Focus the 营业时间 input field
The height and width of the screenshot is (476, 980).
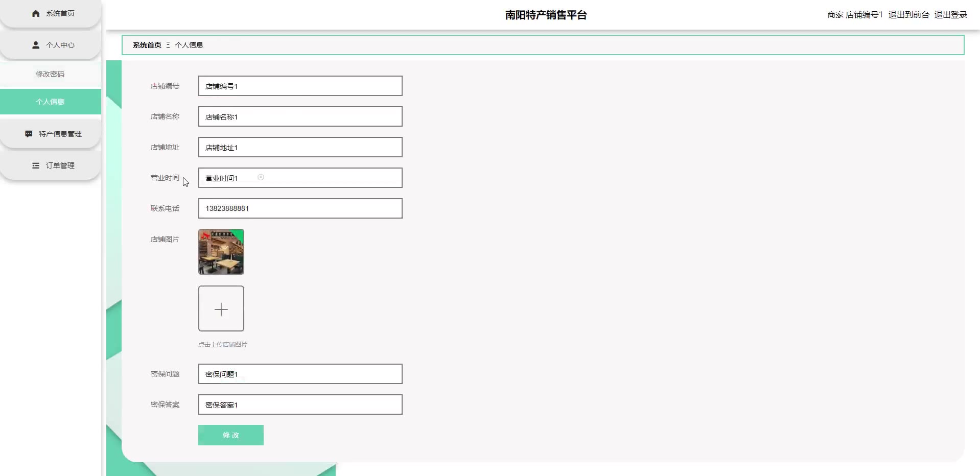(x=300, y=178)
